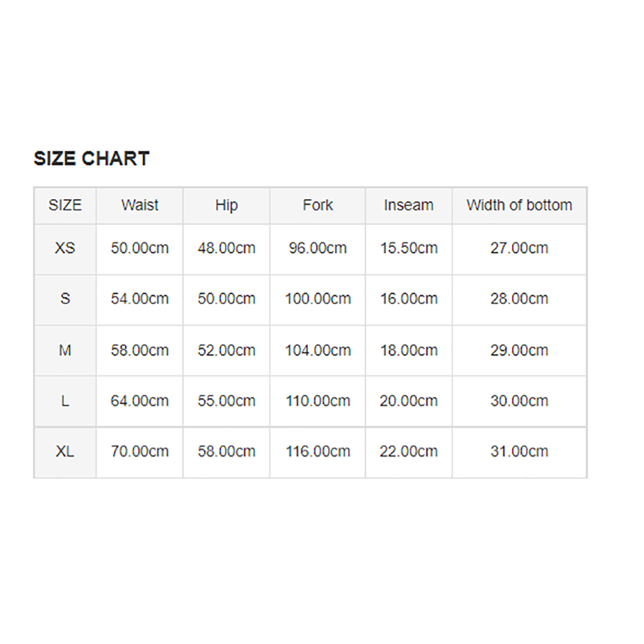Click the 18.00cm inseam cell
Screen dimensions: 644x644
coord(409,351)
